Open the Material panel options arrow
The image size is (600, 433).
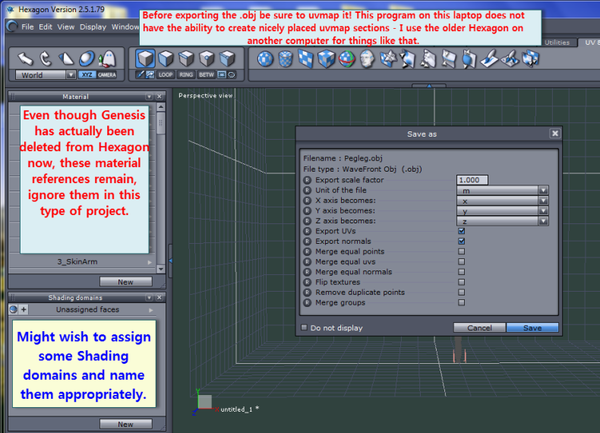point(149,96)
